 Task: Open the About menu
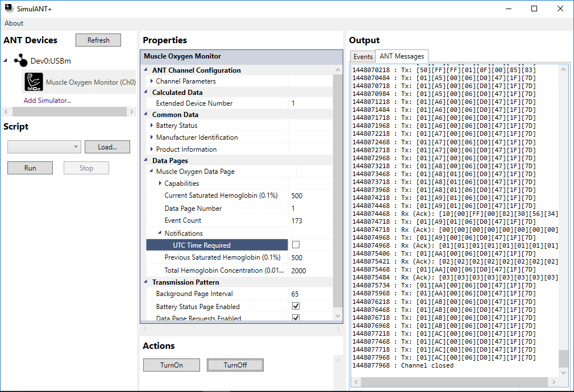(14, 23)
